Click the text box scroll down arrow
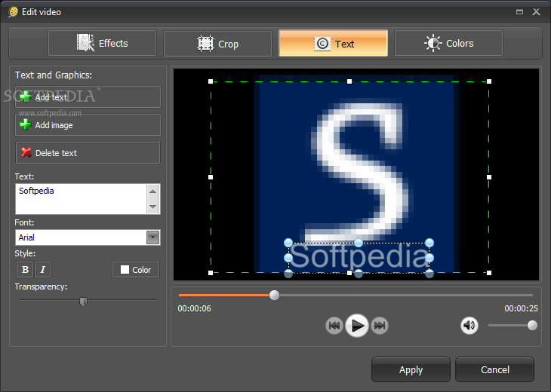Viewport: 551px width, 392px height. (x=153, y=207)
